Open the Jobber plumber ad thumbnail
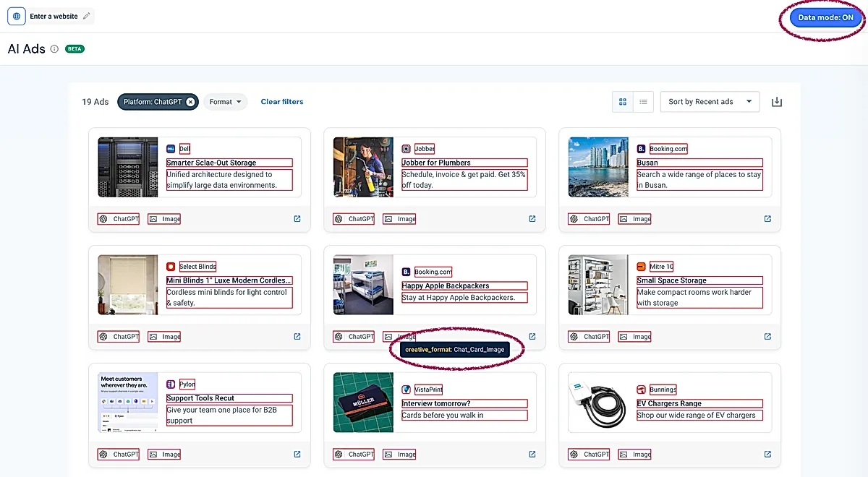 pos(363,168)
